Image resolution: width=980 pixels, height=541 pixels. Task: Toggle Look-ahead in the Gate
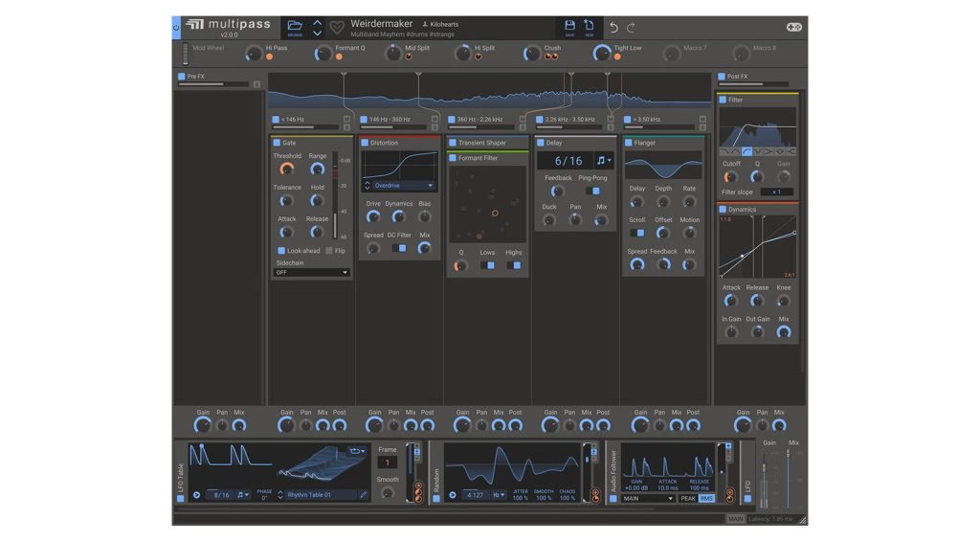click(x=281, y=251)
